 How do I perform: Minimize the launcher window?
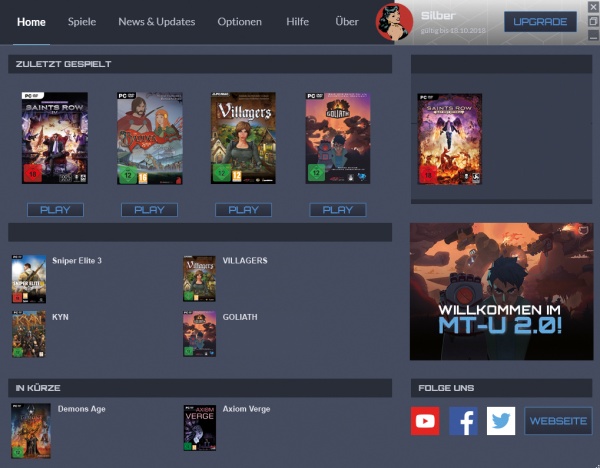[593, 36]
